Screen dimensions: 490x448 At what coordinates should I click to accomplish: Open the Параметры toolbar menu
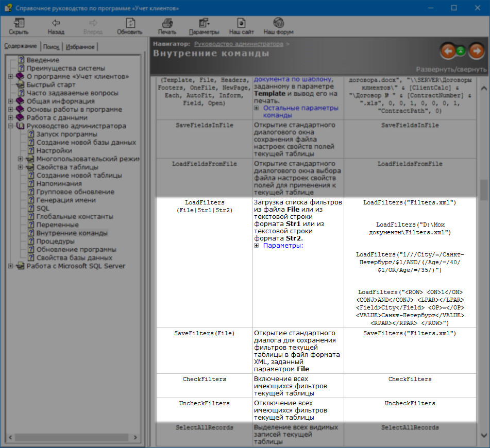[x=204, y=23]
